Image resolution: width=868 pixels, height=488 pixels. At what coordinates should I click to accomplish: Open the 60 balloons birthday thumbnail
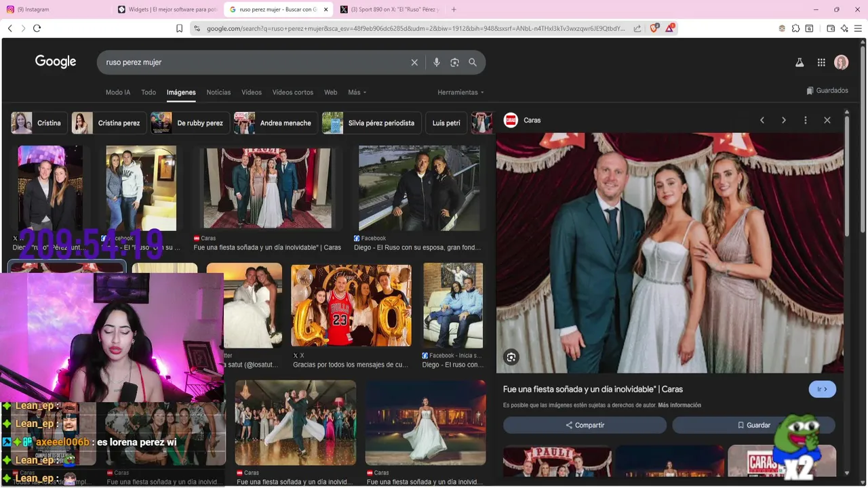pos(351,305)
